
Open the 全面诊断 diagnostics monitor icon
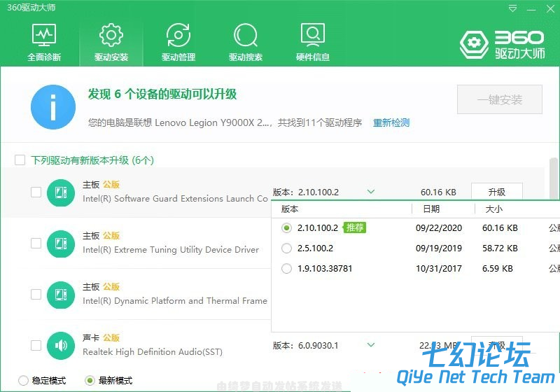[x=44, y=35]
